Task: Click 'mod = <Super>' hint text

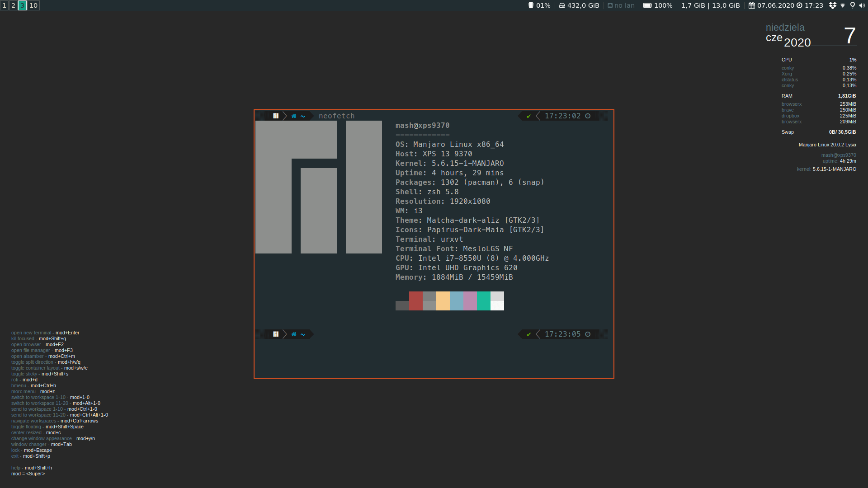Action: click(28, 474)
